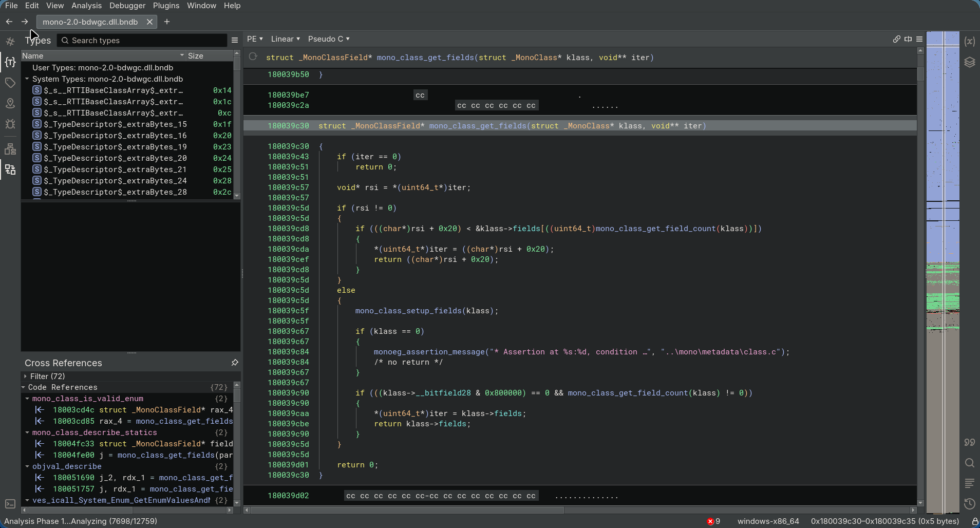Open the Debugger menu
This screenshot has height=528, width=980.
[127, 6]
